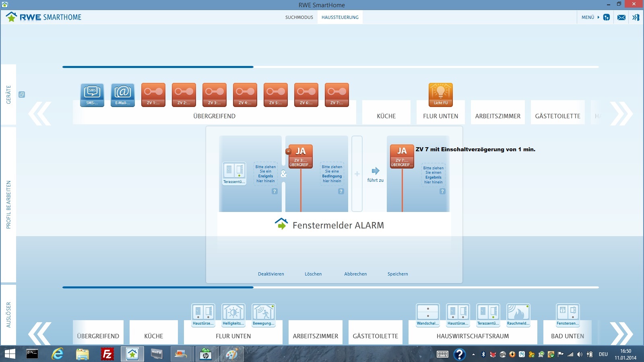644x362 pixels.
Task: Select Haustürsensor trigger under Flur Unten
Action: click(x=203, y=315)
